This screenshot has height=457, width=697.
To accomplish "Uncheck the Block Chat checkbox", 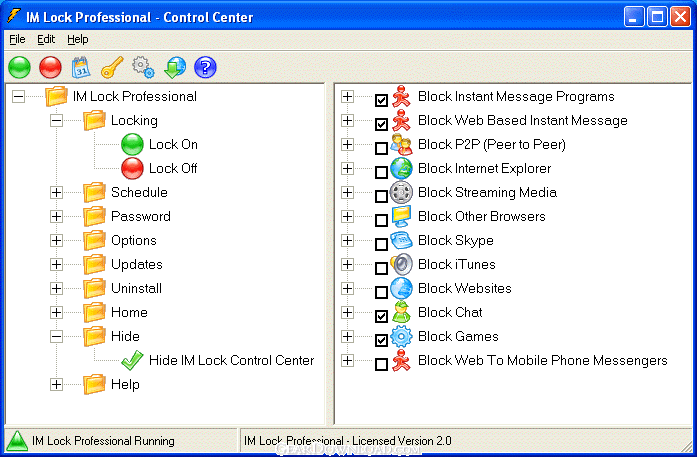I will click(381, 316).
